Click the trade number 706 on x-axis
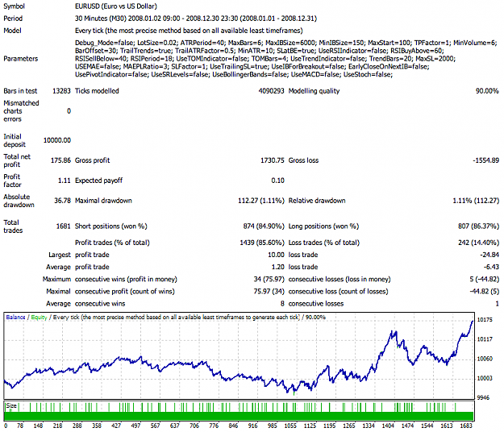Image resolution: width=504 pixels, height=432 pixels. (x=194, y=426)
